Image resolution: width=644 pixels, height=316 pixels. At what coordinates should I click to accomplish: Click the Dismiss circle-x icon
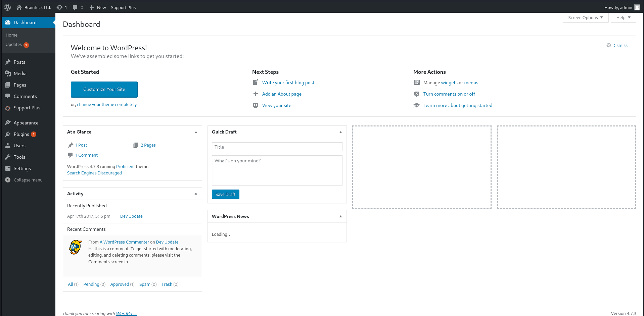click(608, 45)
